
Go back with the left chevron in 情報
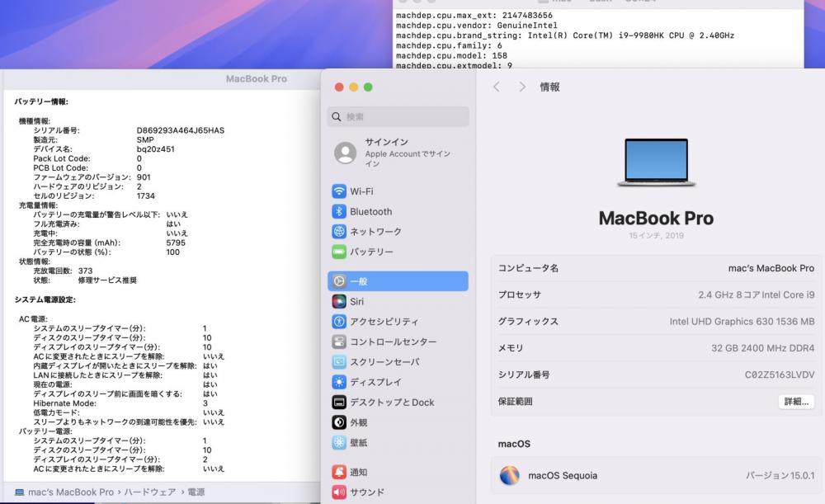(x=496, y=87)
